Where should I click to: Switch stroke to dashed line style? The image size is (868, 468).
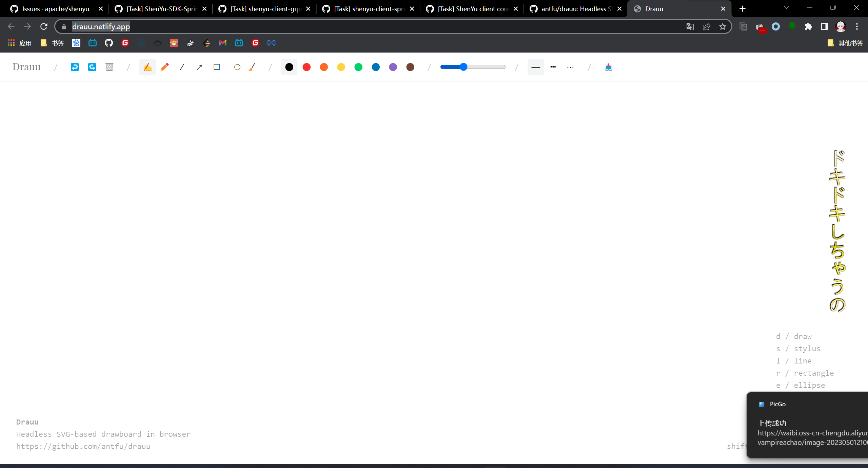(x=553, y=67)
